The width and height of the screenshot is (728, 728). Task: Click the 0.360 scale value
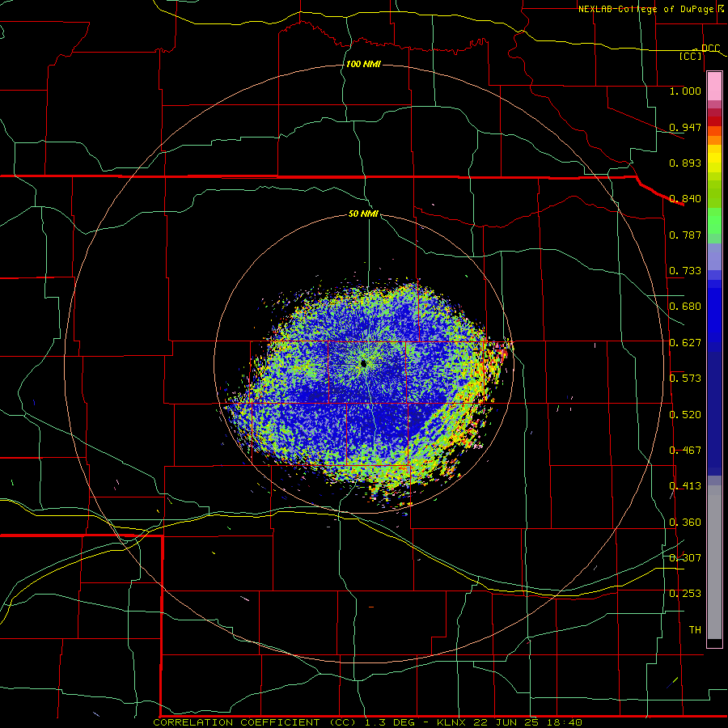[x=685, y=523]
